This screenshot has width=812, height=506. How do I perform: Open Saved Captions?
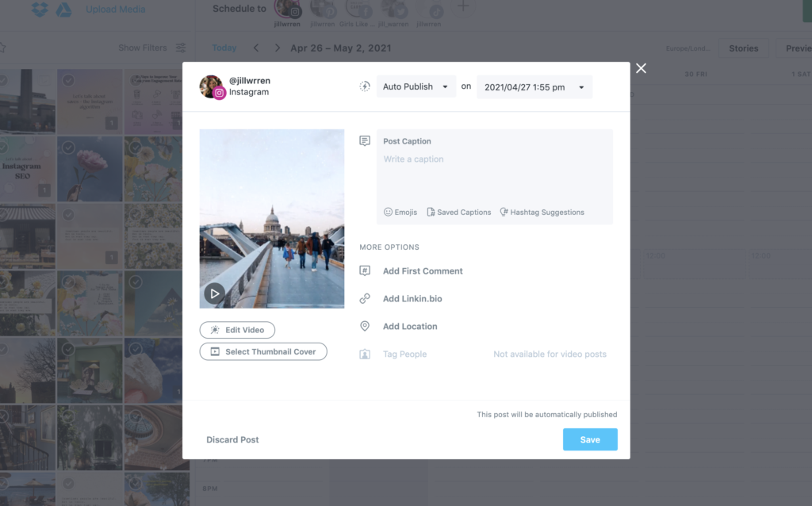tap(459, 212)
